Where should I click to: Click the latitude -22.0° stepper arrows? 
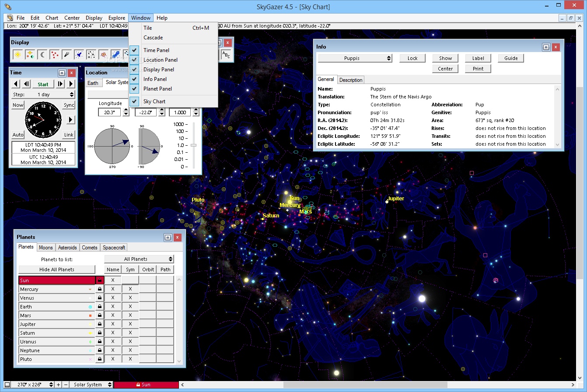[161, 112]
